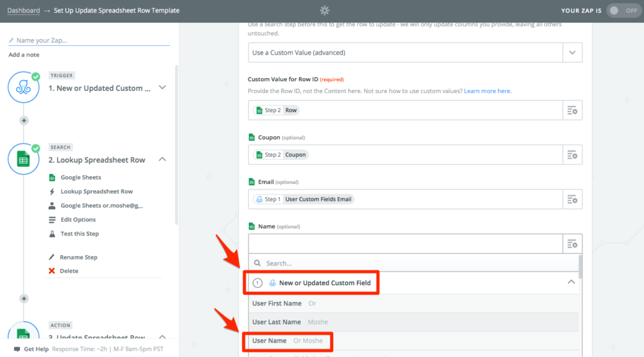Click insert-field icon for Email field
The width and height of the screenshot is (644, 357).
tap(572, 199)
